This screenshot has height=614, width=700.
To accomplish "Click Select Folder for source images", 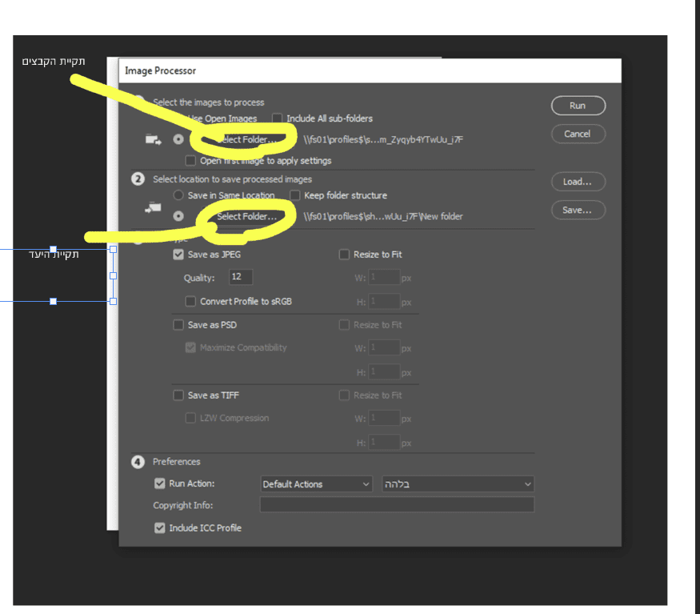I will tap(246, 139).
